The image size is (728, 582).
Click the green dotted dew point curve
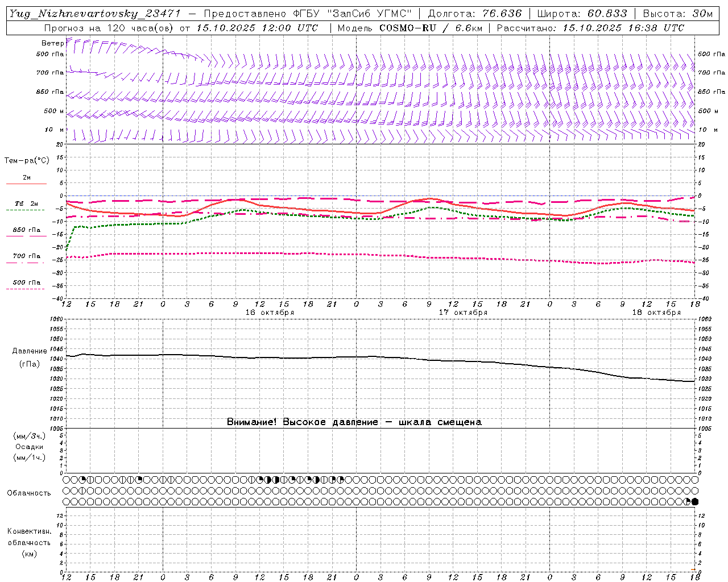coord(380,219)
